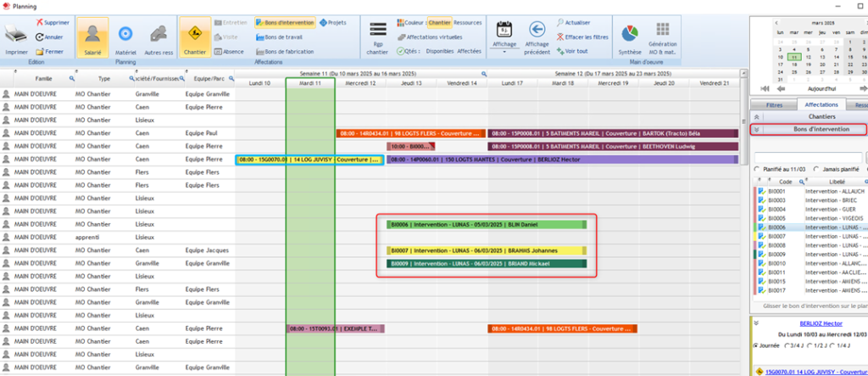The width and height of the screenshot is (868, 376).
Task: Select green BI0006 LUNAS BLIN Daniel bar
Action: [487, 225]
